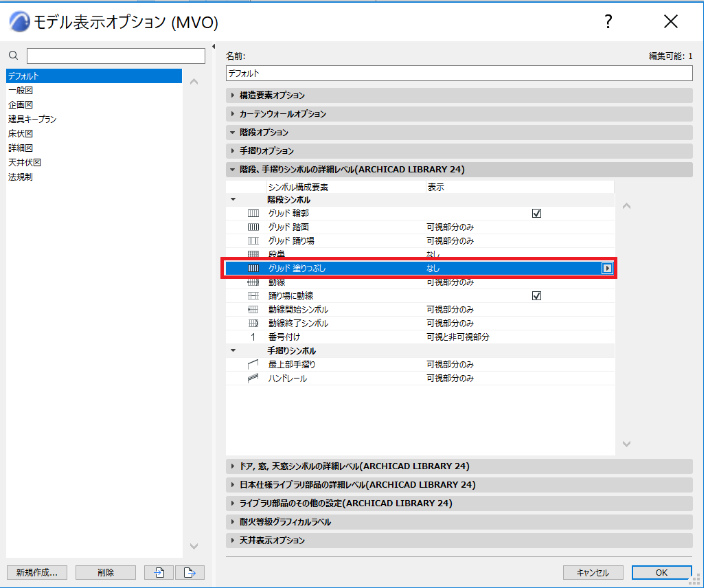Click the 最上部手摺り railing icon
The width and height of the screenshot is (708, 588).
253,365
